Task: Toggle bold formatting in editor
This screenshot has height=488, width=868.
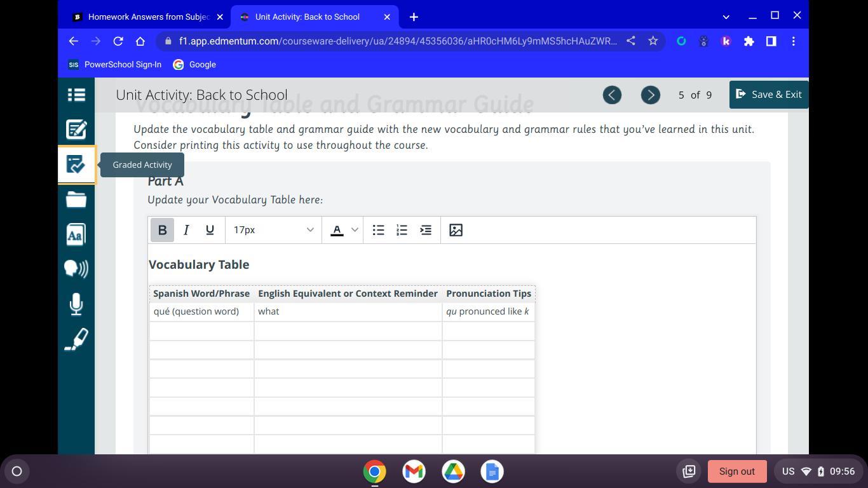Action: click(162, 230)
